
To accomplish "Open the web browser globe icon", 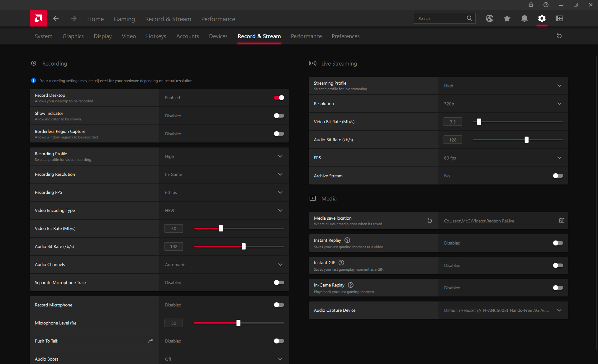I will point(489,18).
